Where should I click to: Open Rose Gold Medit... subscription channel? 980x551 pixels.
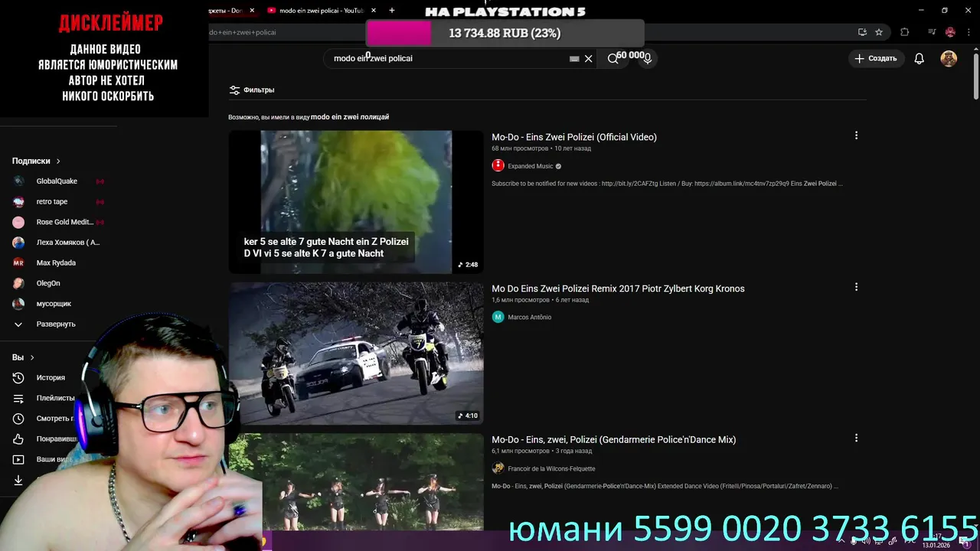(x=64, y=222)
